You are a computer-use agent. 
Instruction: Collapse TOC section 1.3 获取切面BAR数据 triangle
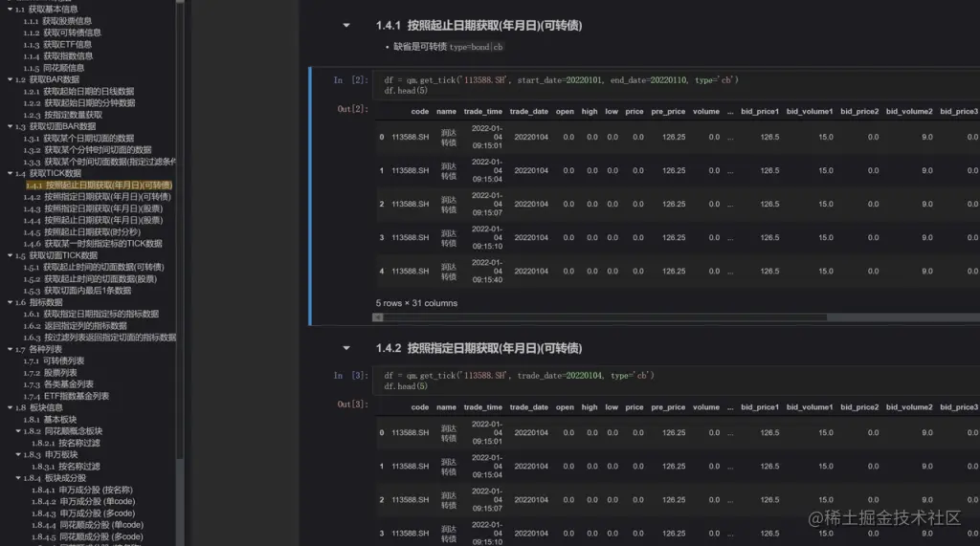tap(10, 126)
